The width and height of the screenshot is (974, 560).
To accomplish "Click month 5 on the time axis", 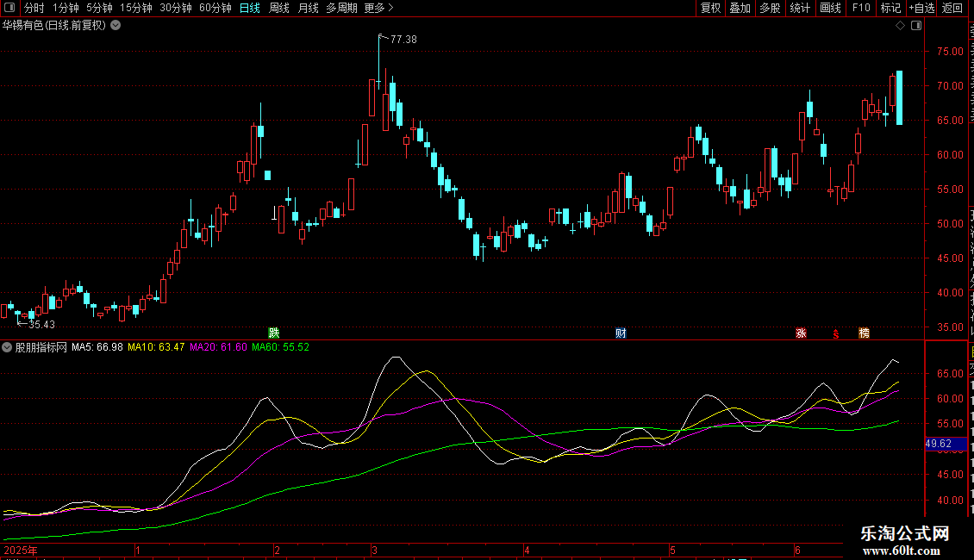I will point(672,550).
